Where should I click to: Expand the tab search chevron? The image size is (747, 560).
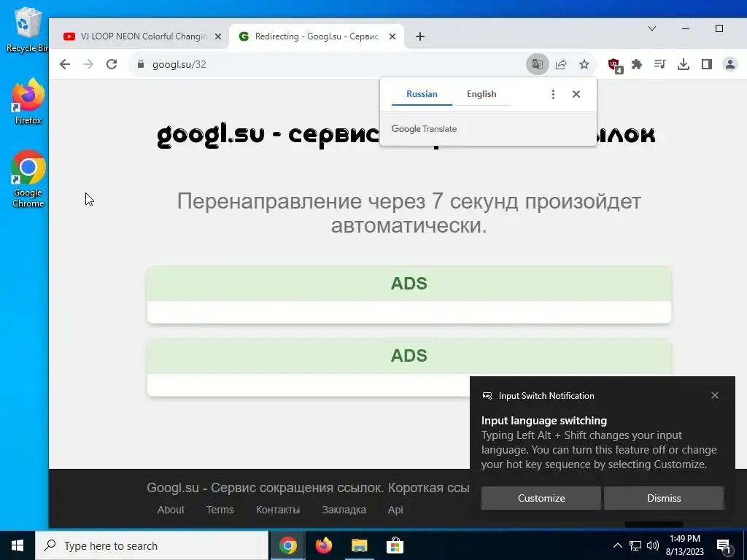pos(652,28)
